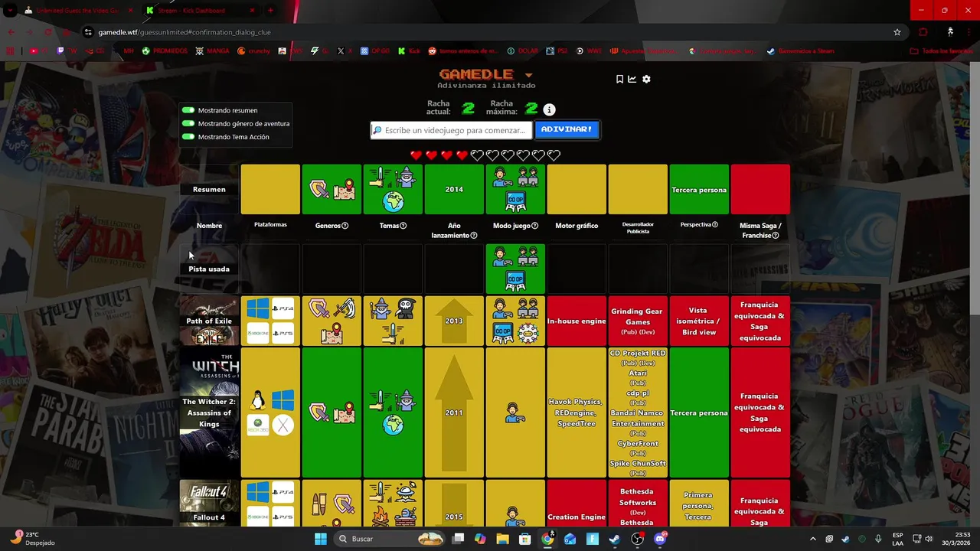
Task: Toggle Mostrando resumen switch
Action: click(188, 110)
